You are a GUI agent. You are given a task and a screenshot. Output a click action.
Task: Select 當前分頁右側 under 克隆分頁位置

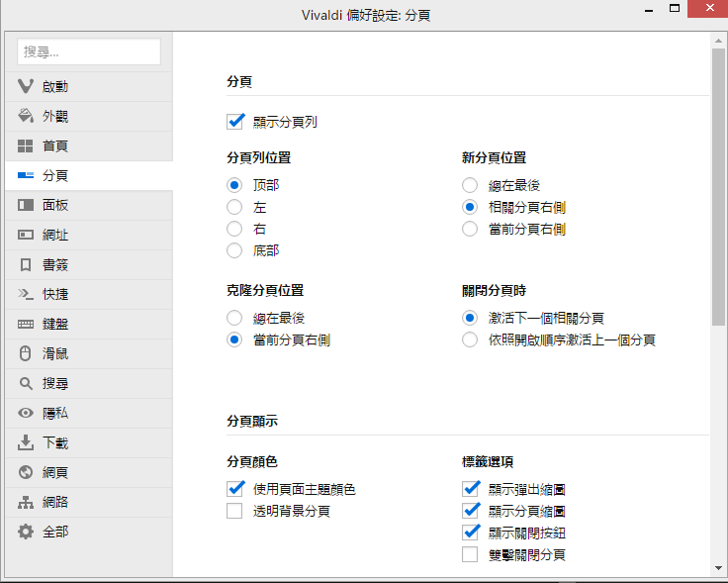pyautogui.click(x=234, y=340)
